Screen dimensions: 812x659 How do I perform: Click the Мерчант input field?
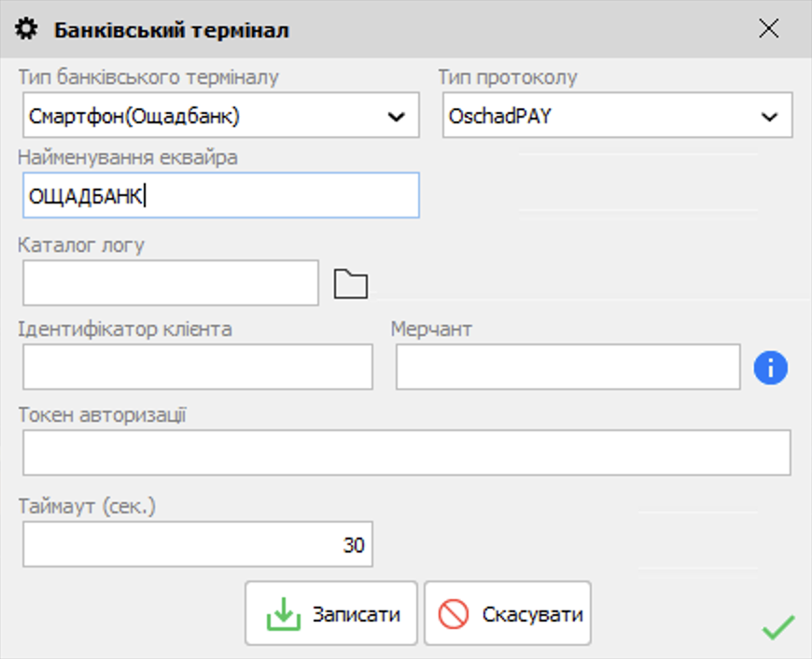pyautogui.click(x=567, y=367)
